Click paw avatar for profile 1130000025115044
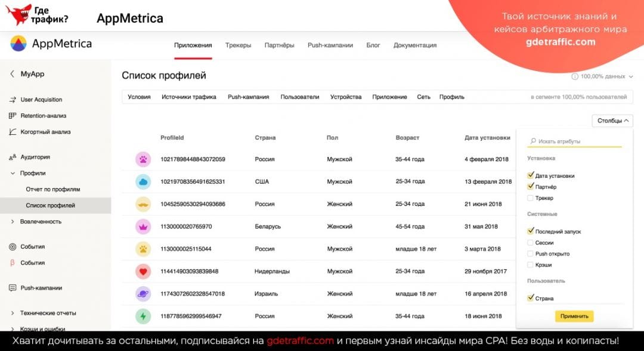Image resolution: width=644 pixels, height=351 pixels. coord(143,249)
